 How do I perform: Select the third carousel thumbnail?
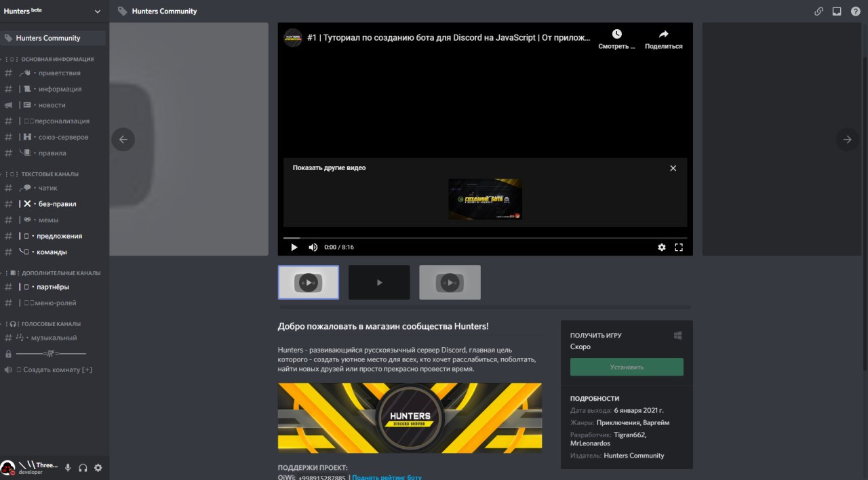point(450,282)
